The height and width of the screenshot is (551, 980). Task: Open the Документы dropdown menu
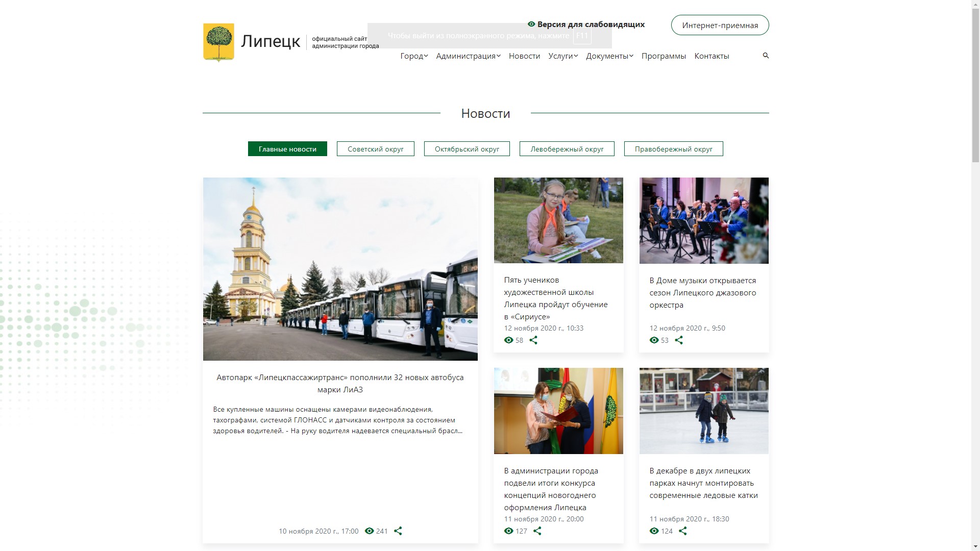609,56
